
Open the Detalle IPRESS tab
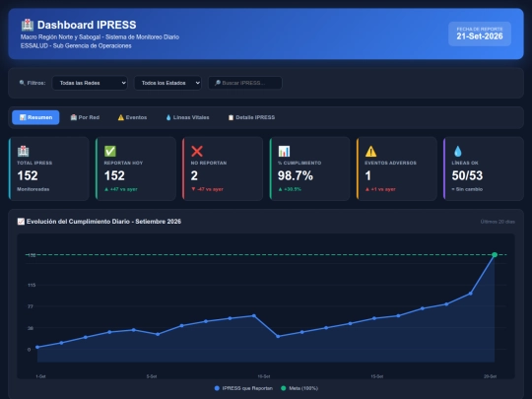point(251,117)
